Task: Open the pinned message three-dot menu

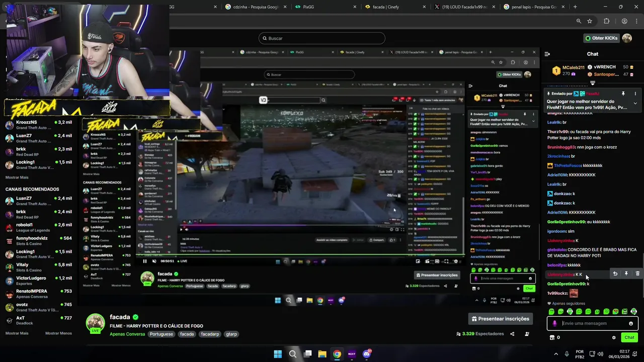Action: [x=635, y=94]
